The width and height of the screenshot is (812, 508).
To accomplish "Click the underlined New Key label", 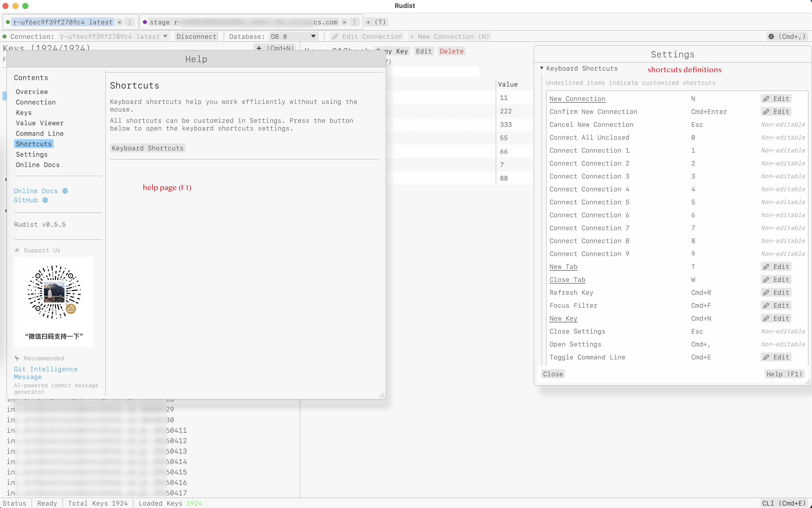I will click(563, 319).
